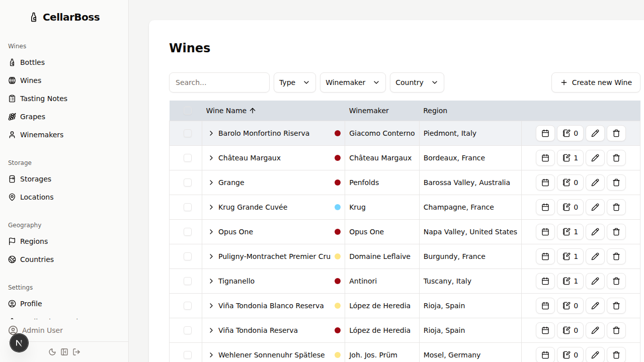The width and height of the screenshot is (644, 362).
Task: Open the calendar icon for Barolo Monfortino Riserva
Action: (x=545, y=133)
